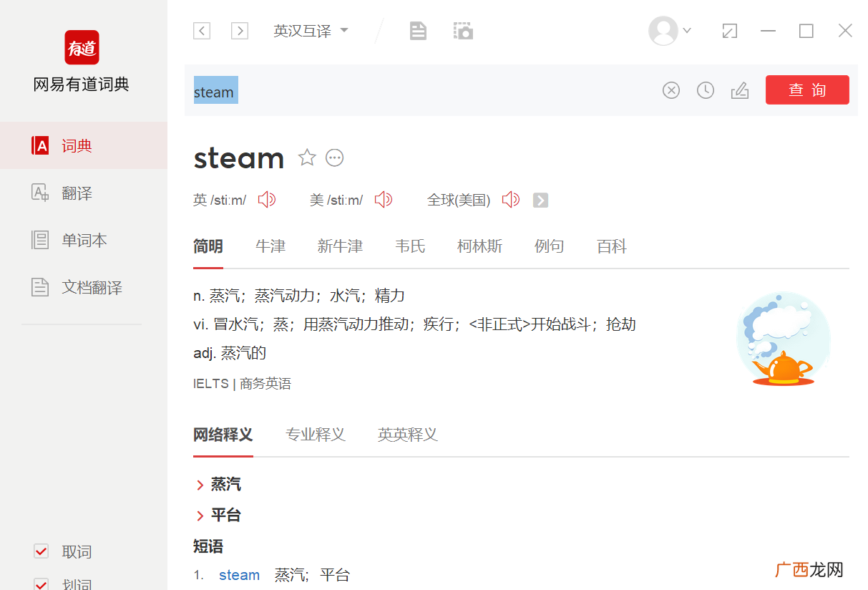
Task: Open more options circle next to steam
Action: (335, 158)
